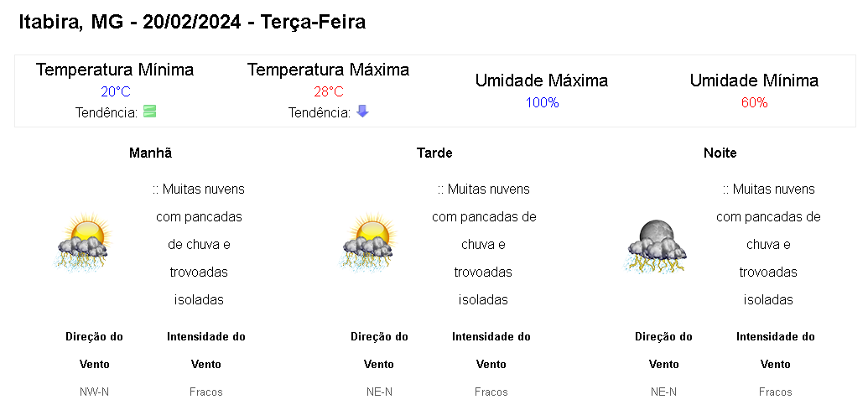Click the Fracos night wind intensity

click(776, 392)
